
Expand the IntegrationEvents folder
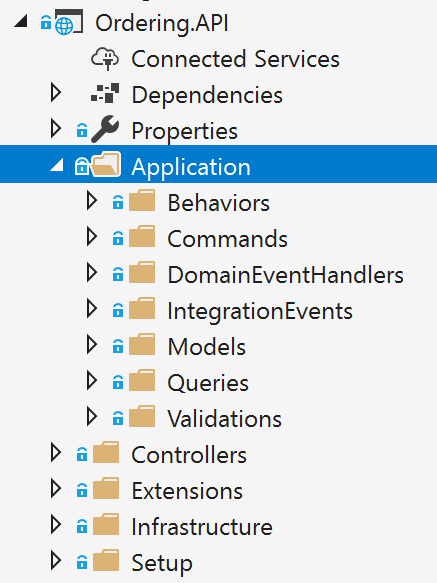(92, 309)
